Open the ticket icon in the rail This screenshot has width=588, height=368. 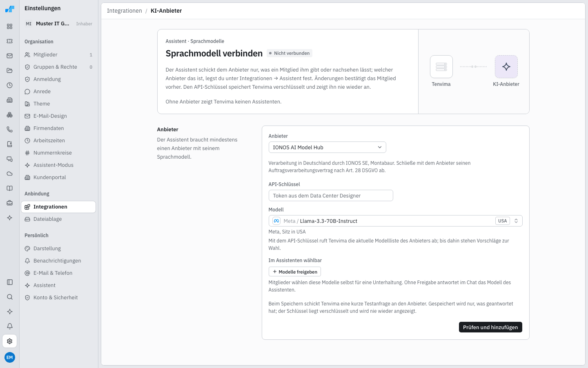pyautogui.click(x=10, y=41)
